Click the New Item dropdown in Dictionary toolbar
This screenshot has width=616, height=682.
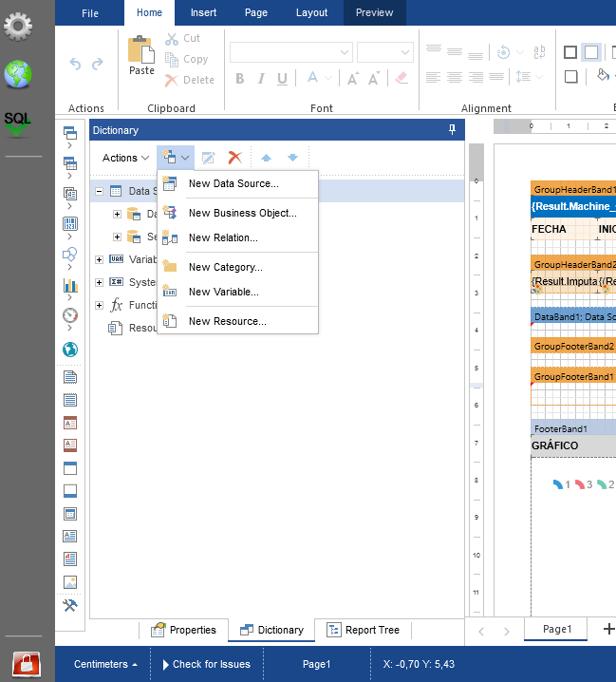(x=176, y=158)
